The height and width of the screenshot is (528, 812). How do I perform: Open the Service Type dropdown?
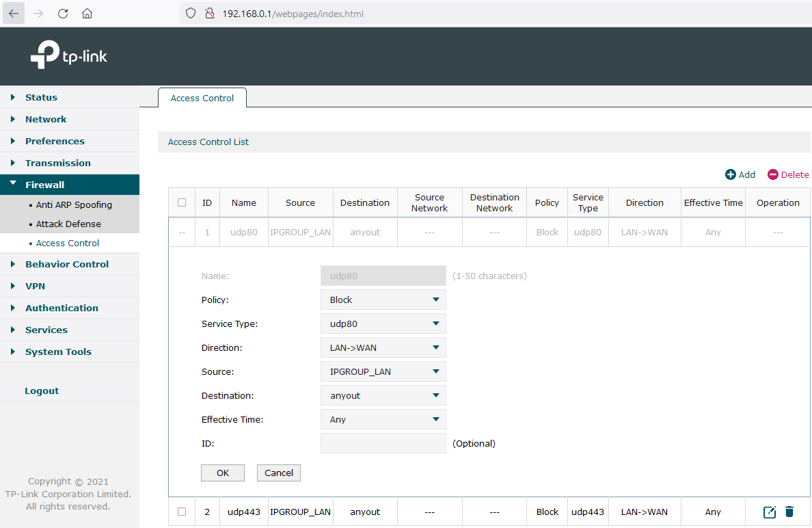383,324
